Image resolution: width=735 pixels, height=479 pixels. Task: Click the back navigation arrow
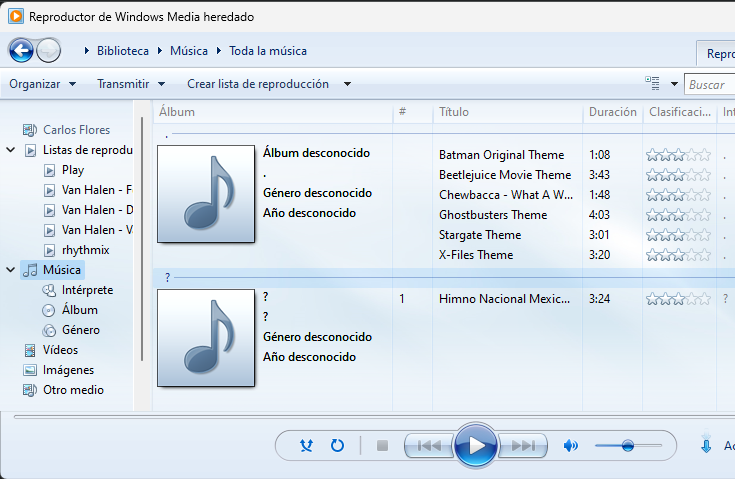pyautogui.click(x=21, y=50)
